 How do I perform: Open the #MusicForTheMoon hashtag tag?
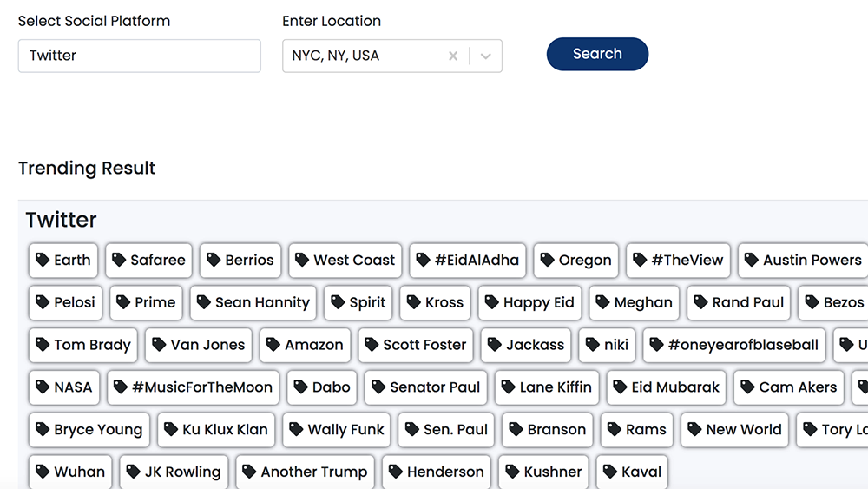tap(194, 387)
